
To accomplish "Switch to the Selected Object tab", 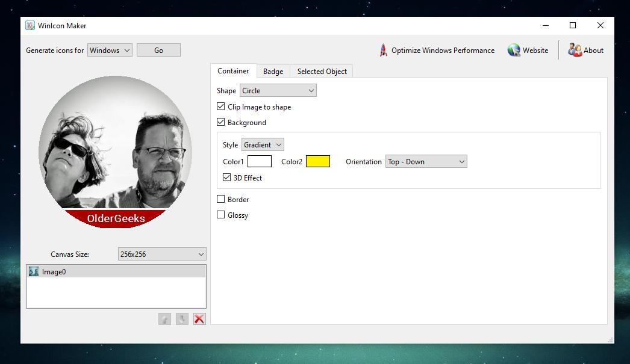I will [x=322, y=72].
